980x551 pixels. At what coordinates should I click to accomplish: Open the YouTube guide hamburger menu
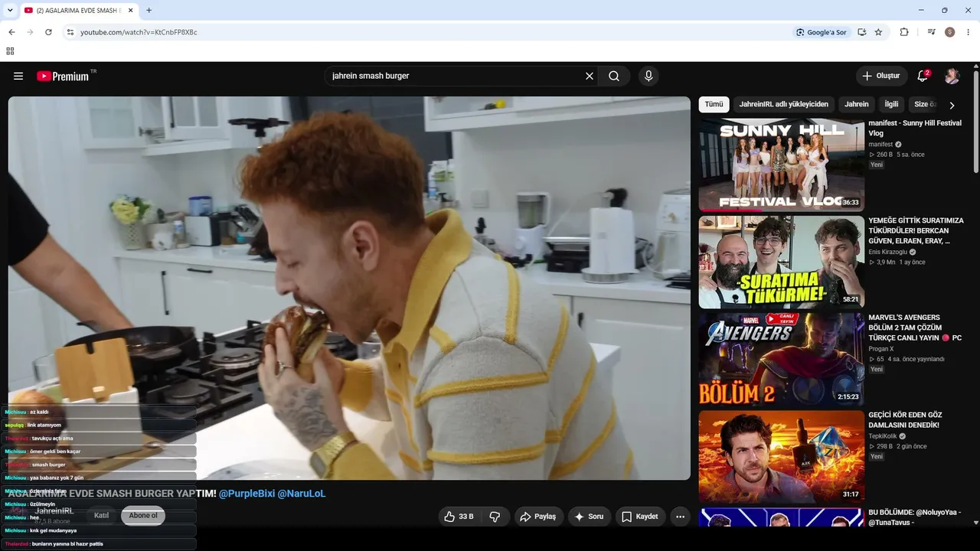[x=18, y=76]
